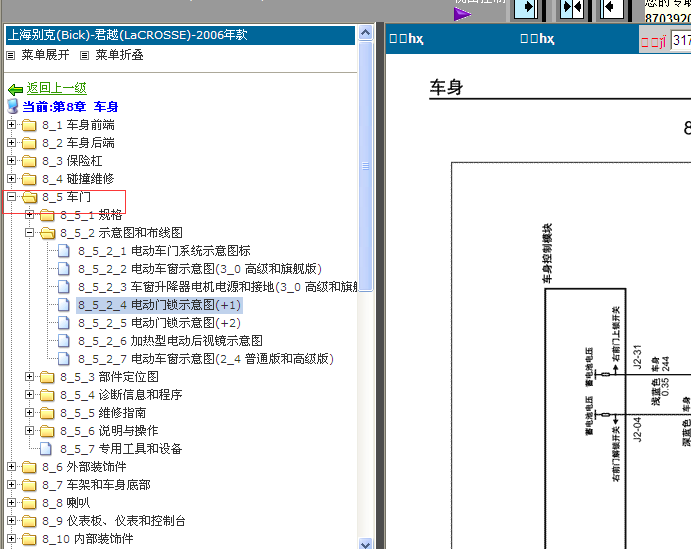This screenshot has width=691, height=549.
Task: Click center split panel arrows button
Action: click(x=572, y=8)
